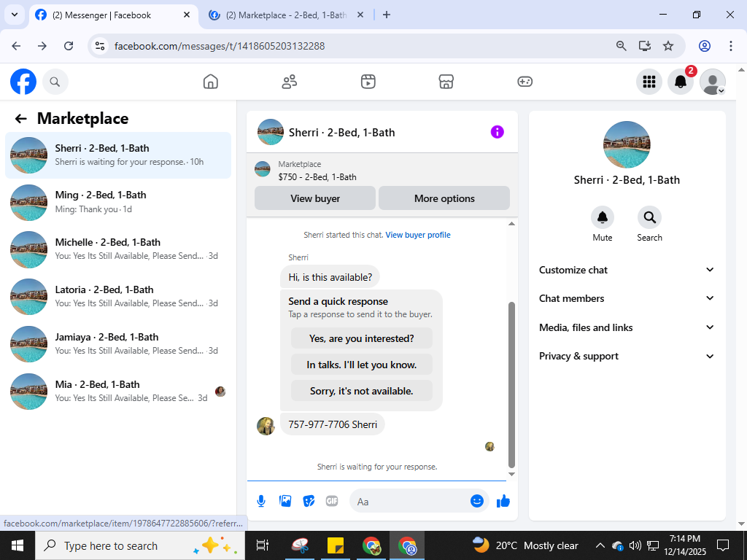The width and height of the screenshot is (747, 560).
Task: Mute the conversation with the bell icon
Action: coord(602,217)
